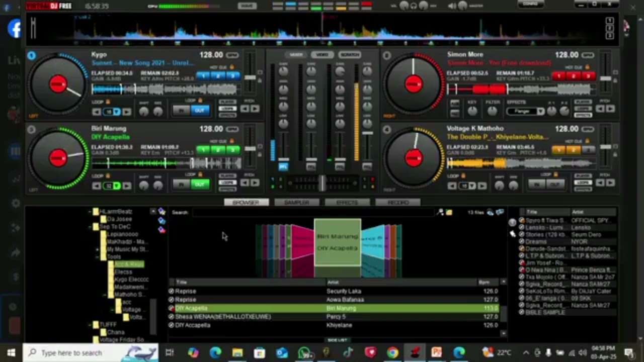Trigger hot cue 3 on Biri Marung deck
The image size is (644, 362).
233,149
